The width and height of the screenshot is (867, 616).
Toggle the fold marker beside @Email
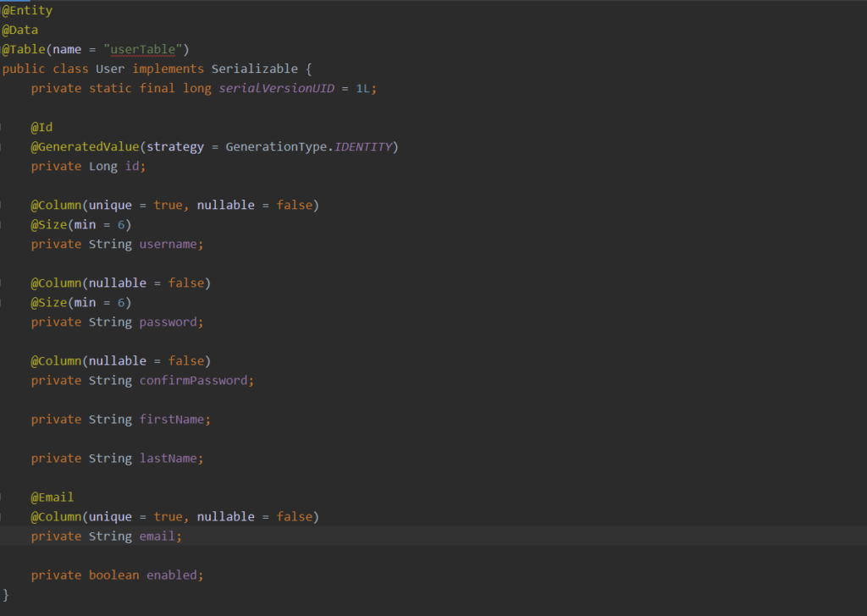click(x=3, y=497)
